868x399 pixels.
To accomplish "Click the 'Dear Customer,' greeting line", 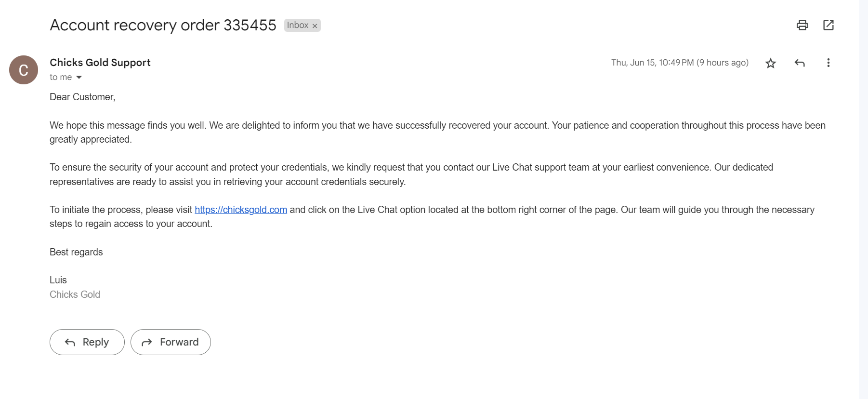I will click(x=82, y=97).
